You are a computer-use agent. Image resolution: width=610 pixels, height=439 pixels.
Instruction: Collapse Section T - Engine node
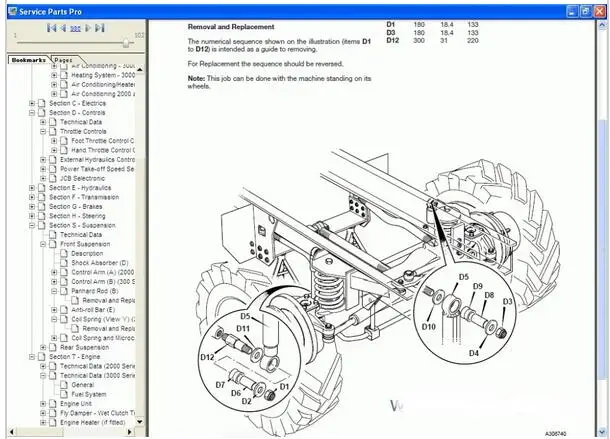point(32,356)
